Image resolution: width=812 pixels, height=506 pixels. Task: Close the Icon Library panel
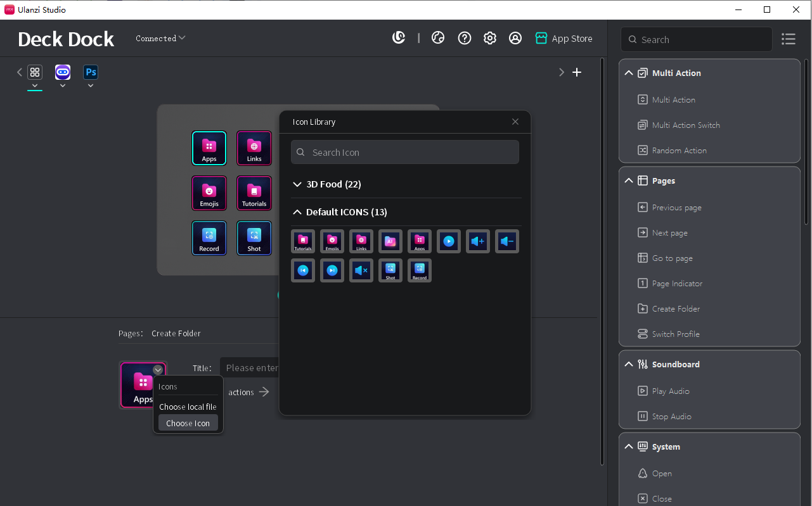point(515,122)
